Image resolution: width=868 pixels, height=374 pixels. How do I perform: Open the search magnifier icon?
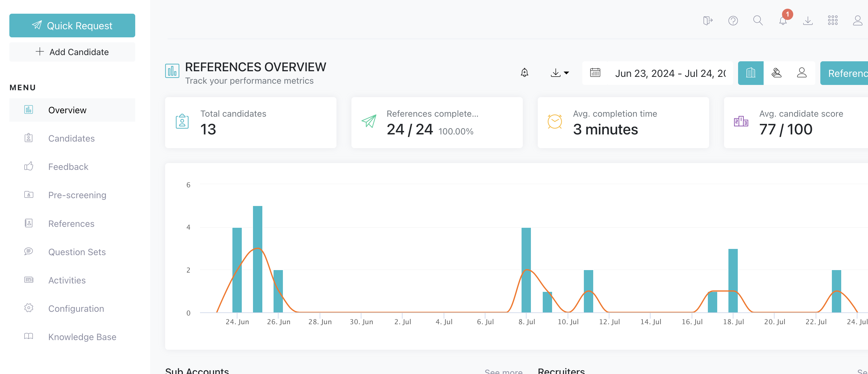tap(758, 21)
